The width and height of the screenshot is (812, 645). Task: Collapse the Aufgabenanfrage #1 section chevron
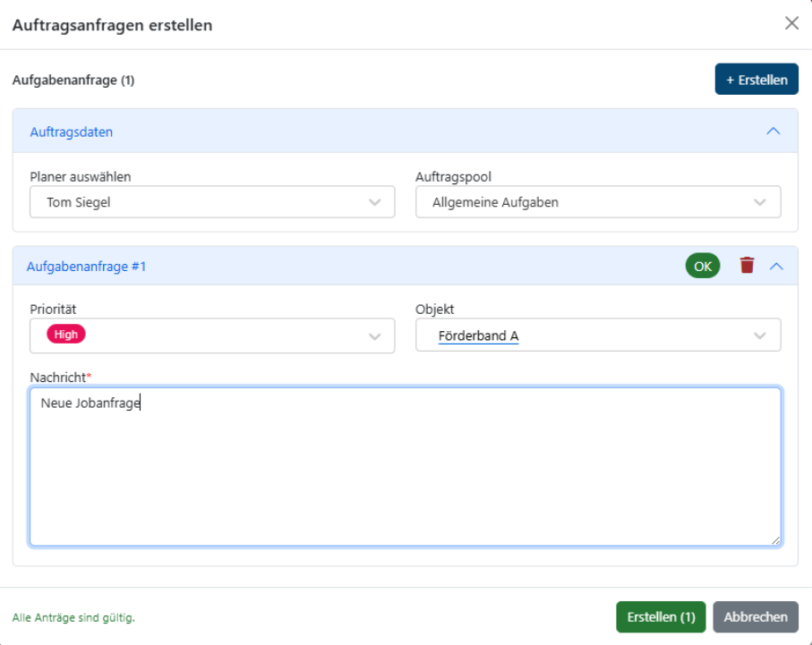[776, 266]
